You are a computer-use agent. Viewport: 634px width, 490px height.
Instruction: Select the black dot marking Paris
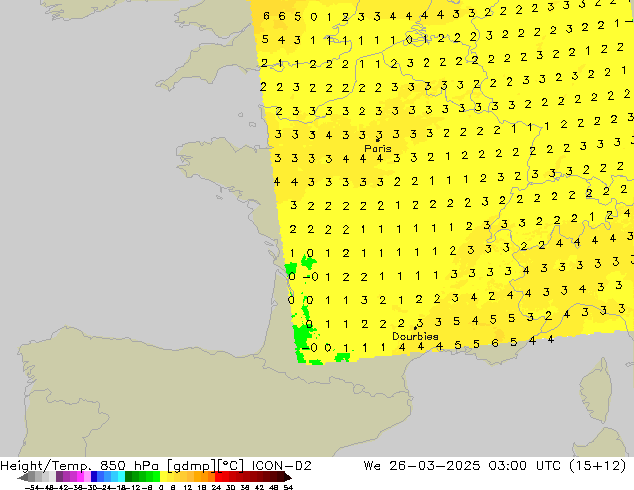[378, 140]
